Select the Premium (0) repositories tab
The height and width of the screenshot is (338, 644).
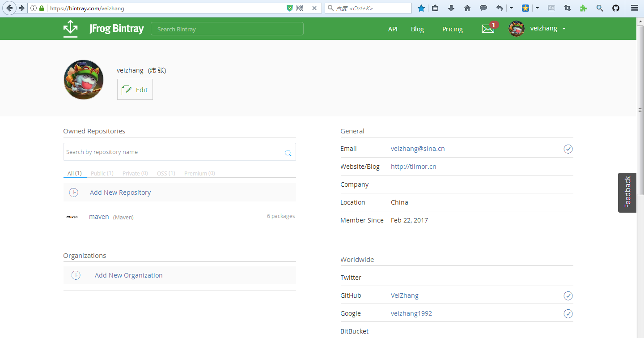coord(199,173)
